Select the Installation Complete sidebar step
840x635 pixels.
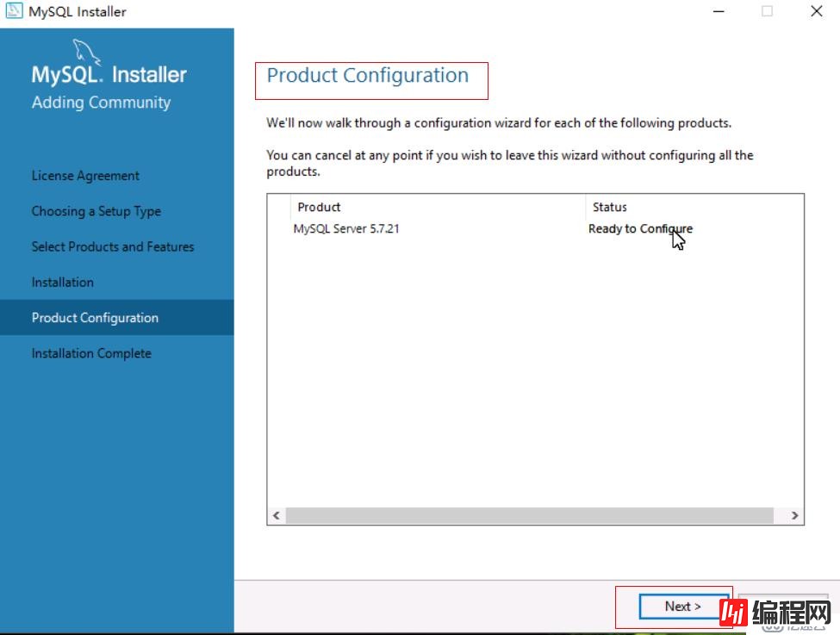[90, 353]
